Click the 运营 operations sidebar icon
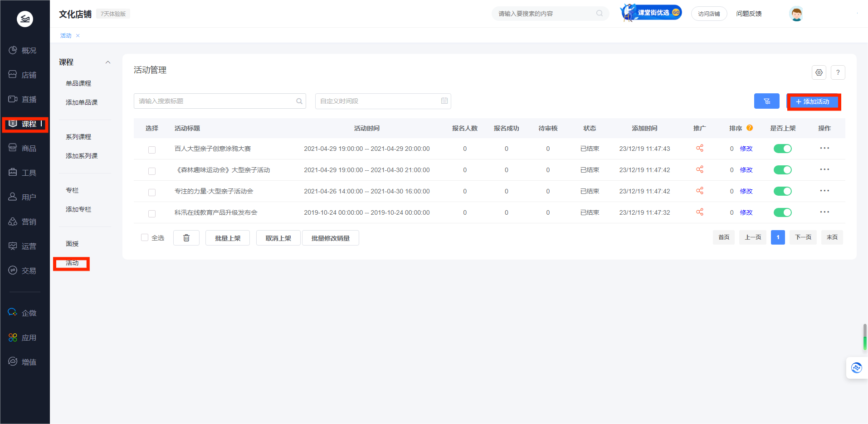The image size is (868, 424). [13, 246]
